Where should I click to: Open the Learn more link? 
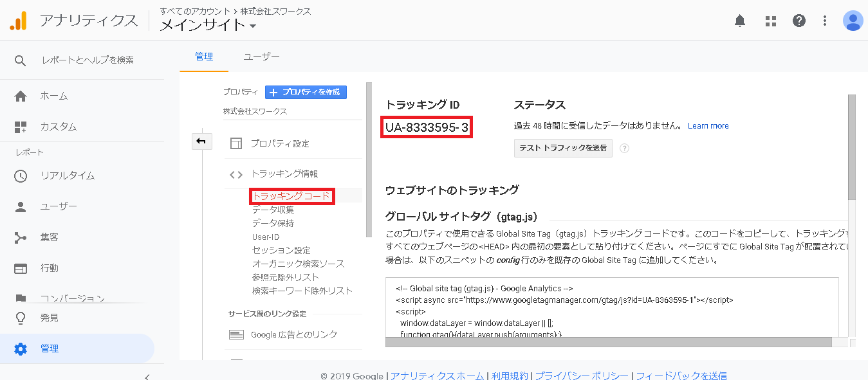[x=708, y=126]
